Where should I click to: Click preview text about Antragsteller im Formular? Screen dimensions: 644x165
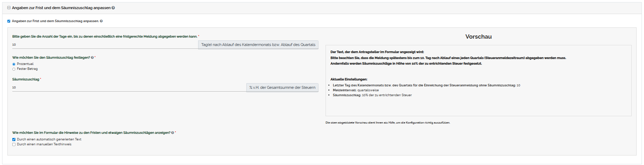[377, 52]
